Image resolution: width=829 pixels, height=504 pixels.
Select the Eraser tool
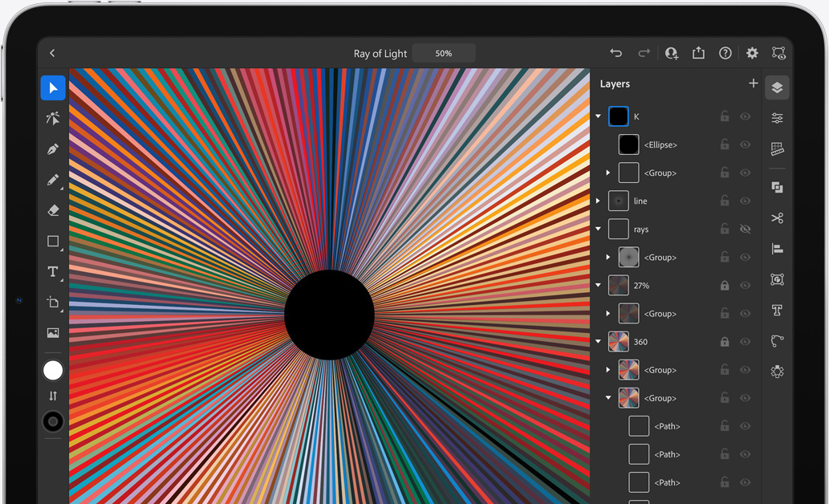(53, 210)
